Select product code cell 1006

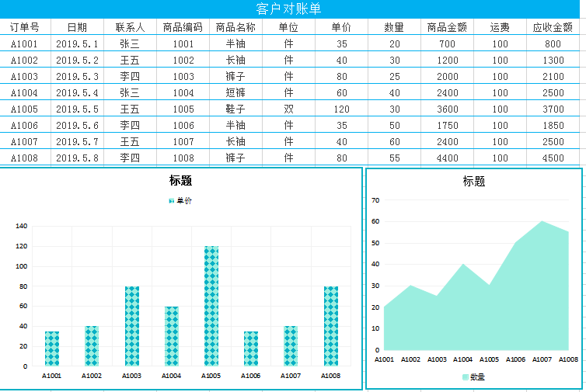point(183,125)
